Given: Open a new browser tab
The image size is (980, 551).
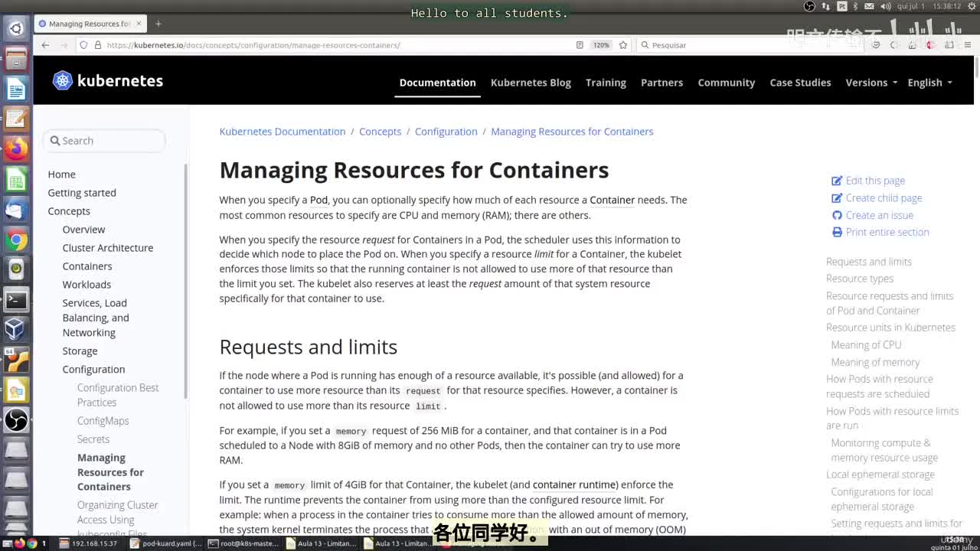Looking at the screenshot, I should [158, 24].
